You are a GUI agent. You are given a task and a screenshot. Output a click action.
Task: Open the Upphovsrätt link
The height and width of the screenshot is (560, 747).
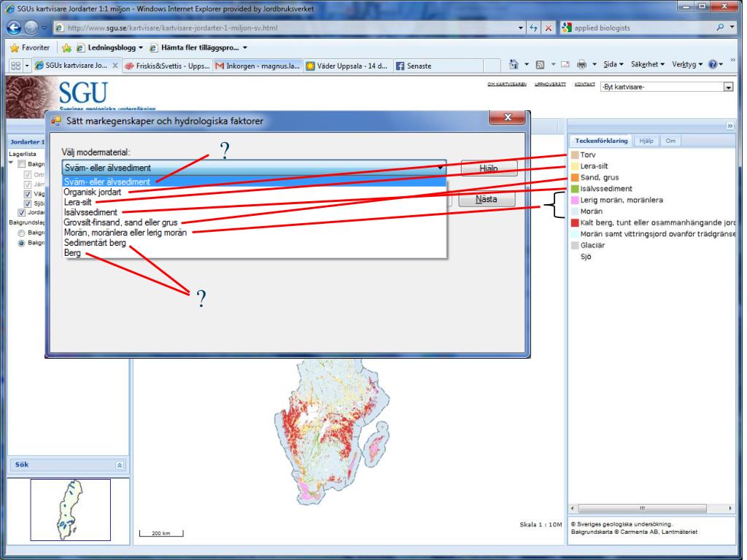[x=550, y=85]
